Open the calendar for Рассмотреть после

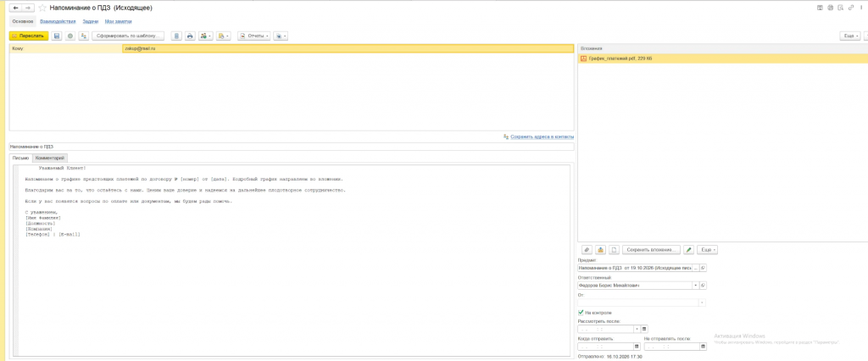click(644, 329)
